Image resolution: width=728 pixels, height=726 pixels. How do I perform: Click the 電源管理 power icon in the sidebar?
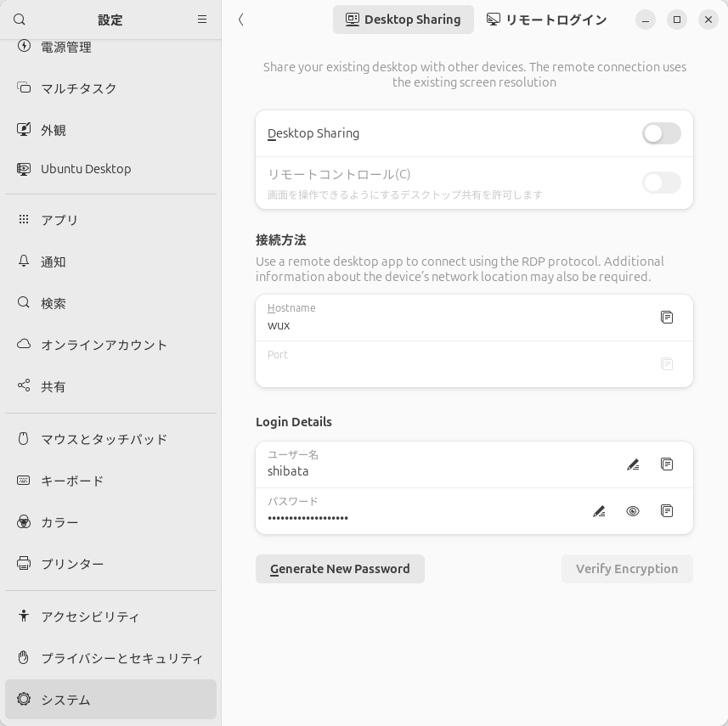coord(23,47)
